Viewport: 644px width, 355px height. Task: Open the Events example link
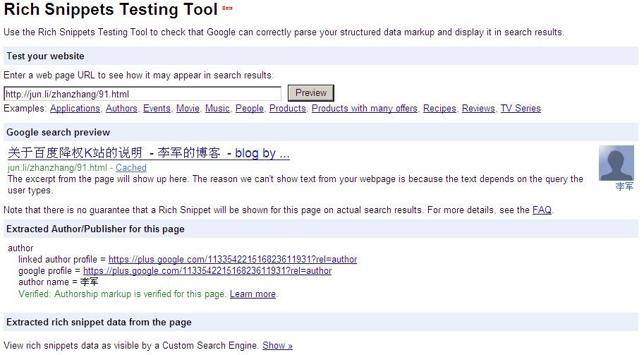click(x=157, y=109)
